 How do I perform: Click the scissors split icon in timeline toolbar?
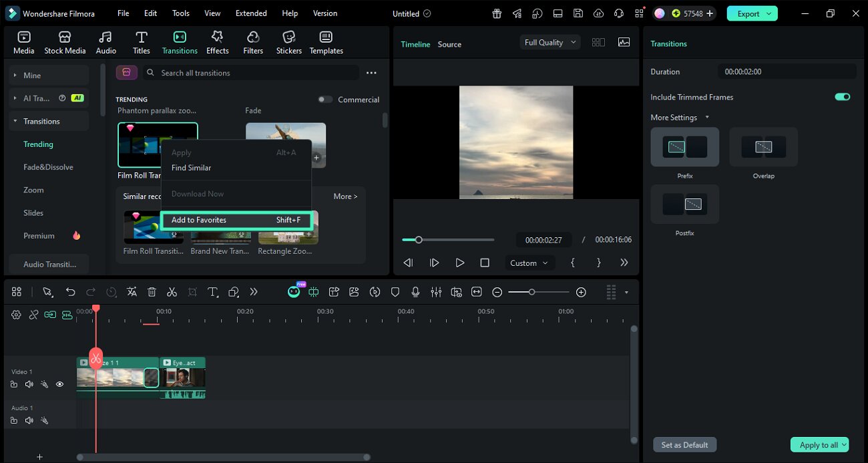(x=172, y=292)
